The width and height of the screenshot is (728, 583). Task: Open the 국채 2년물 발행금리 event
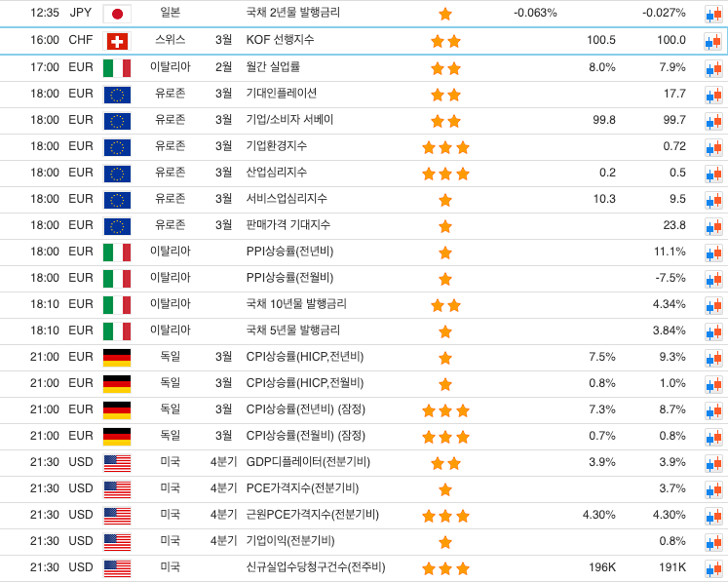pos(293,14)
